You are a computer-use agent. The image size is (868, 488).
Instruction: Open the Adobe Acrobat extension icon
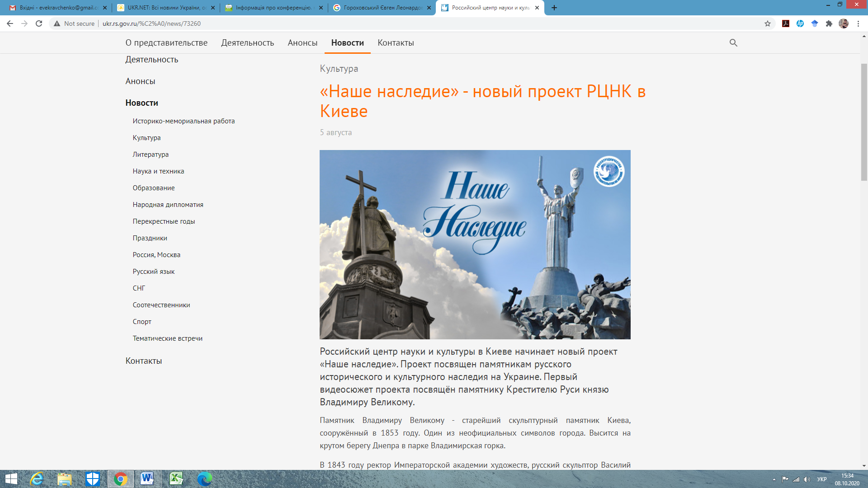pyautogui.click(x=786, y=23)
